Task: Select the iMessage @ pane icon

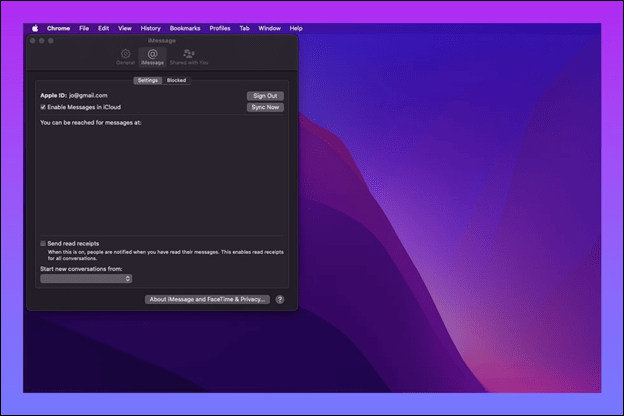Action: pyautogui.click(x=152, y=56)
